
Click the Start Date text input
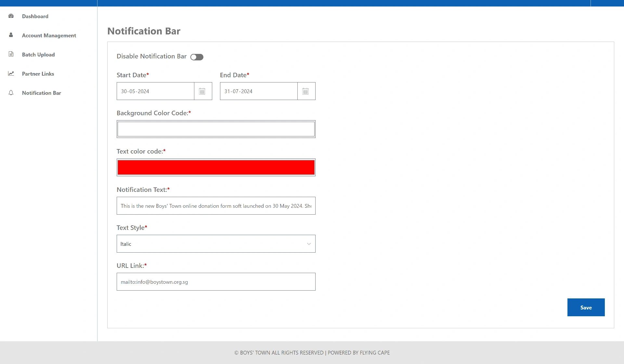coord(155,91)
